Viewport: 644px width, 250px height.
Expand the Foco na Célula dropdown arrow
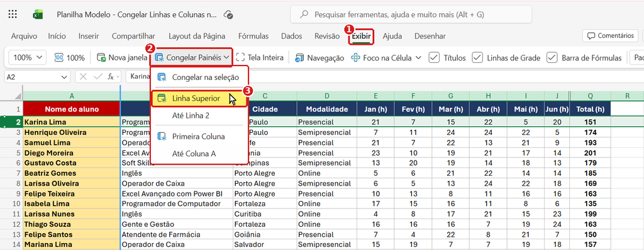pyautogui.click(x=418, y=57)
